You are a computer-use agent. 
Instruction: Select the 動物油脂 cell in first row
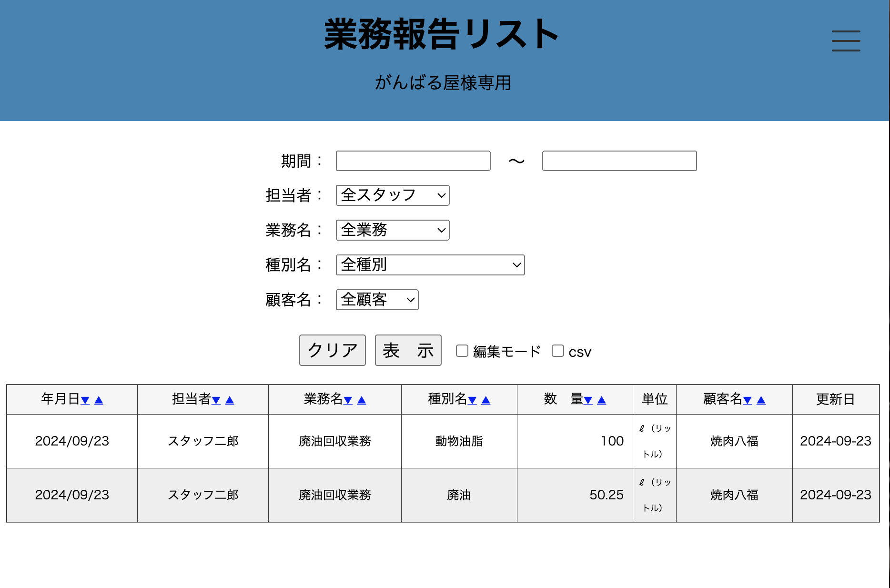point(459,441)
